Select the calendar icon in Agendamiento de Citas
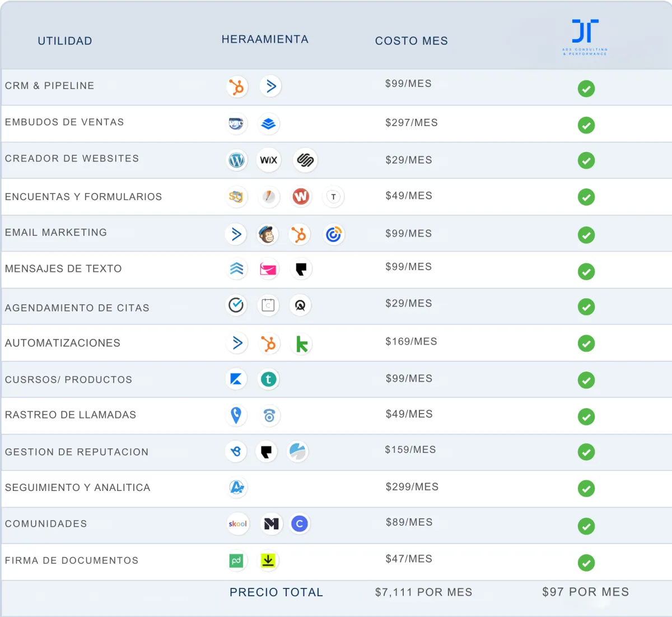The height and width of the screenshot is (617, 672). click(268, 305)
